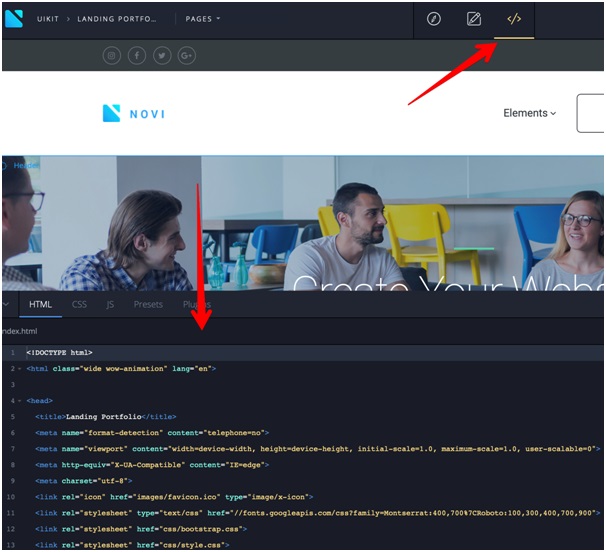Click the css/bootstrap.css link line

141,529
